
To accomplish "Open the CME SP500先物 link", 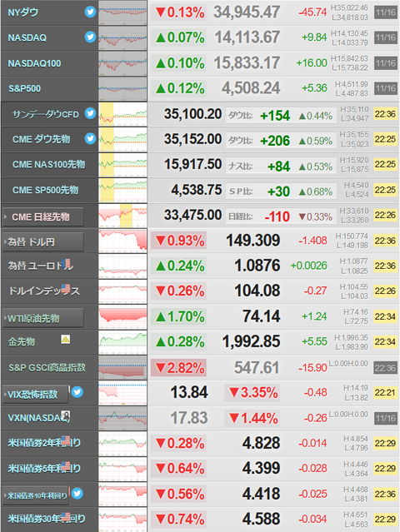I will tap(45, 190).
